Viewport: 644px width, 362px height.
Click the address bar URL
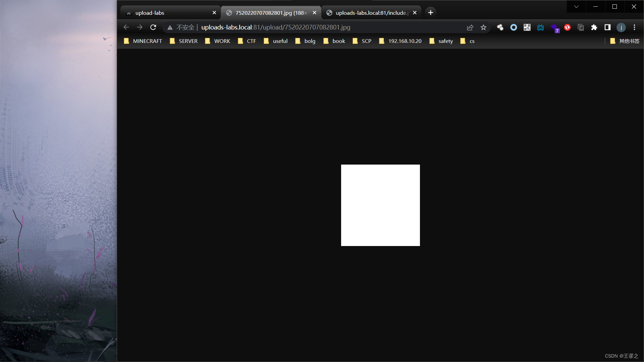pyautogui.click(x=276, y=27)
